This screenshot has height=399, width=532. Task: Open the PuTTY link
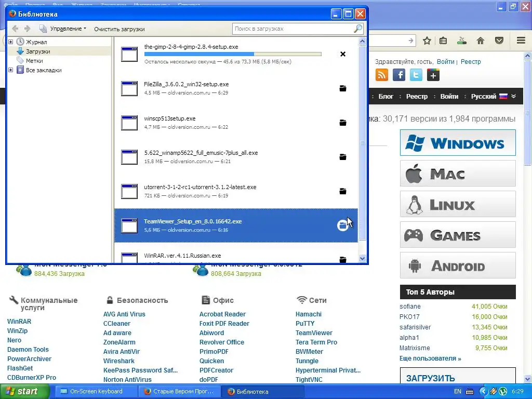[x=305, y=324]
